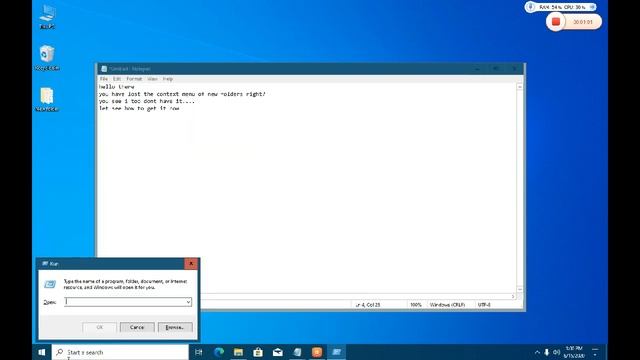This screenshot has width=640, height=360.
Task: Click Notepad's vertical scrollbar down arrow
Action: tap(520, 289)
